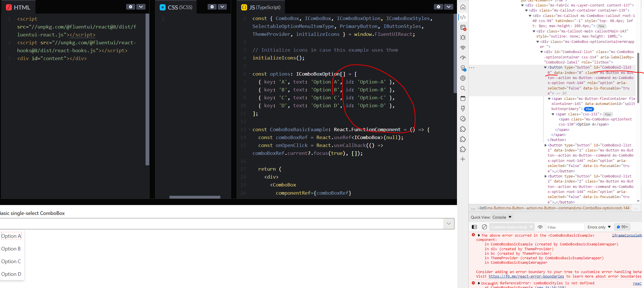Open the paintbrush tool icon in DevTools
Image resolution: width=644 pixels, height=288 pixels.
coord(463,109)
